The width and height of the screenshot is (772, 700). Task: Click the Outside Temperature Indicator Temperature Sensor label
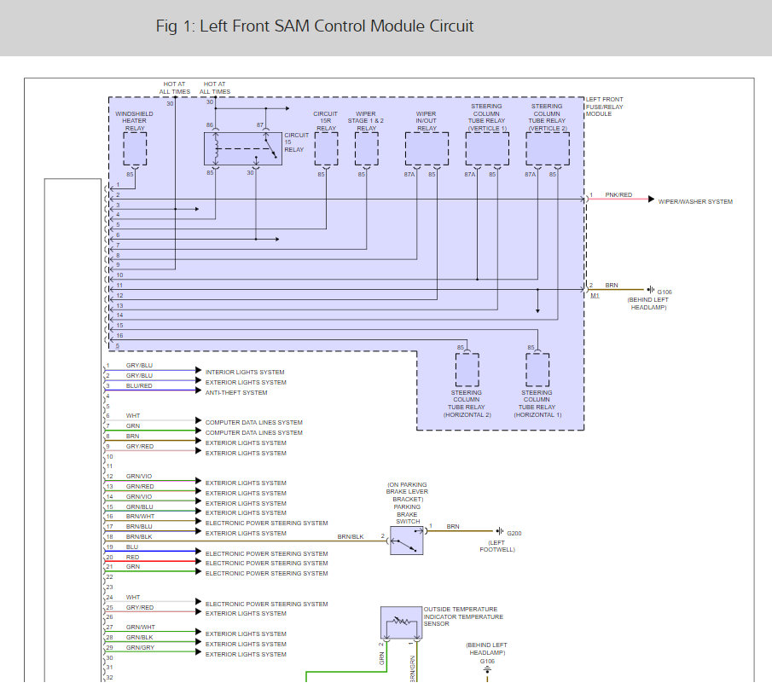[x=463, y=616]
